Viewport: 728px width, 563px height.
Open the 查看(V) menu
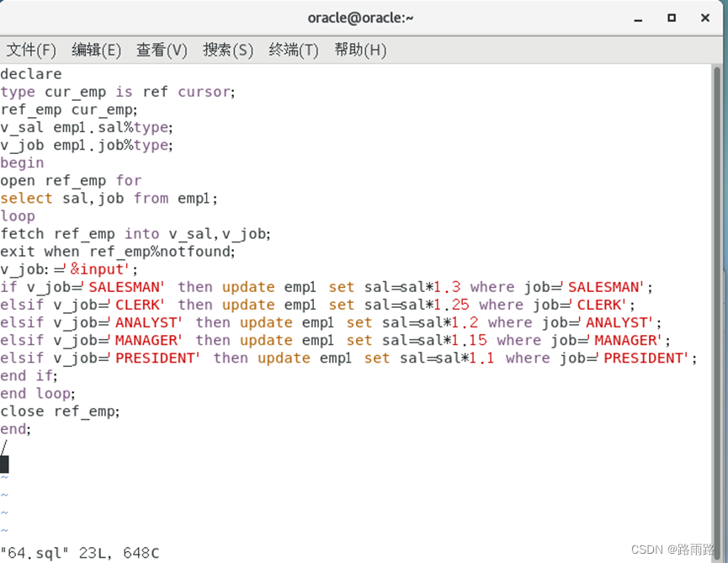pos(161,50)
